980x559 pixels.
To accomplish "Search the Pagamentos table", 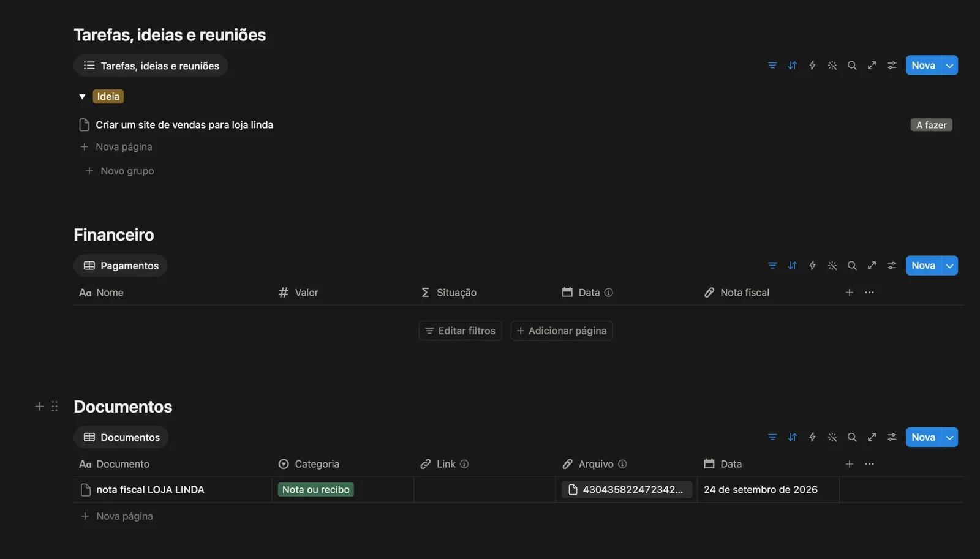I will point(852,266).
